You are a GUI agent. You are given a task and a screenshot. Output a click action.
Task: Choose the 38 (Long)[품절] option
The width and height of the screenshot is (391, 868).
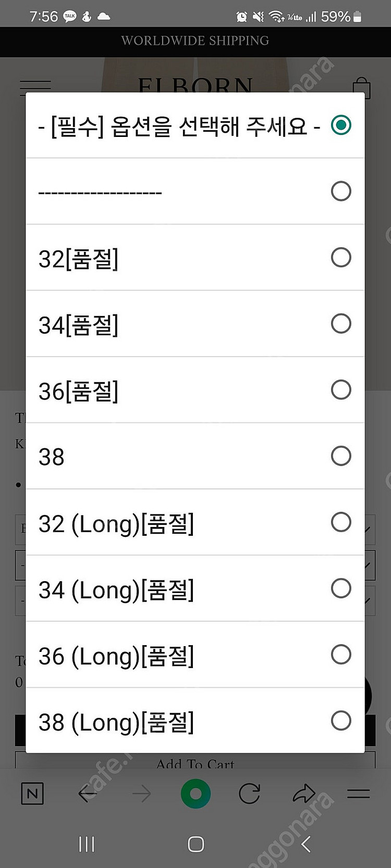point(341,721)
